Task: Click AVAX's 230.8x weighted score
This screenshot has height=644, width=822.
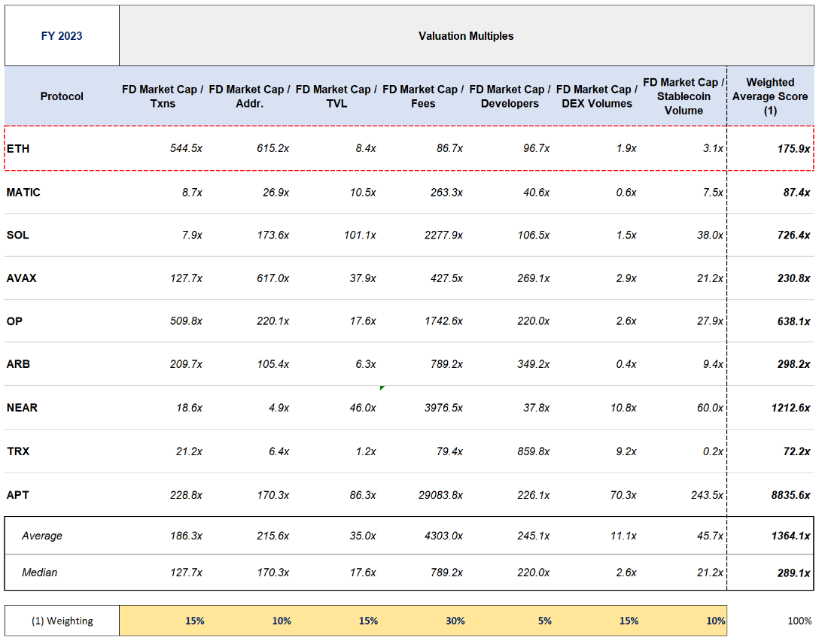Action: point(793,278)
